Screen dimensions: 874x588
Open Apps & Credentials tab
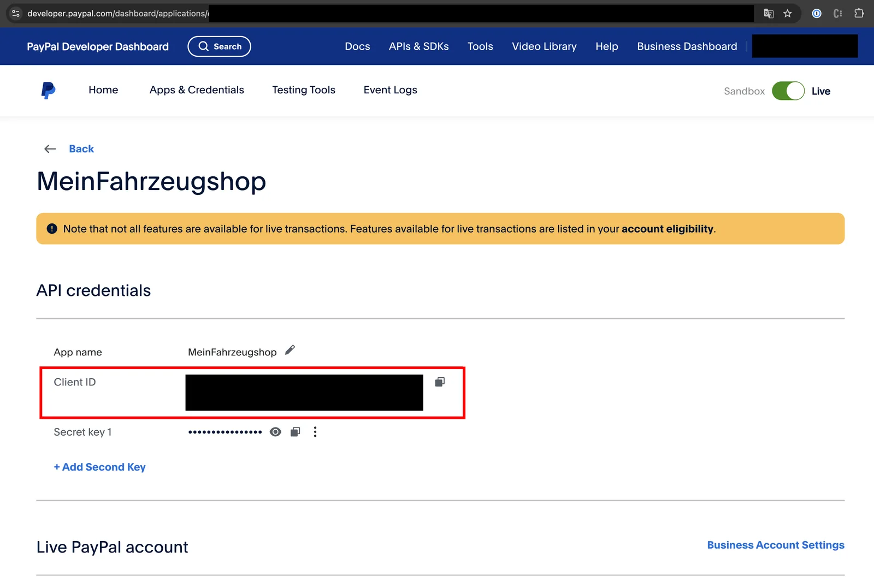197,90
